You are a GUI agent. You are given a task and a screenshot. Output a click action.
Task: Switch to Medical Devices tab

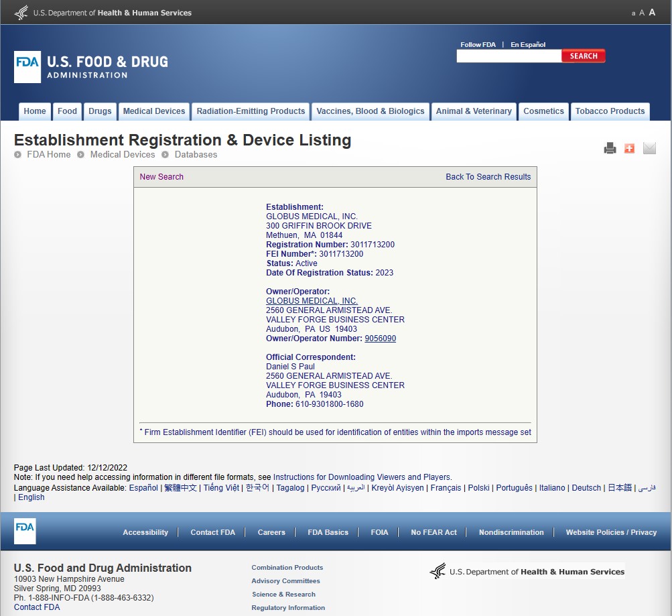coord(154,111)
